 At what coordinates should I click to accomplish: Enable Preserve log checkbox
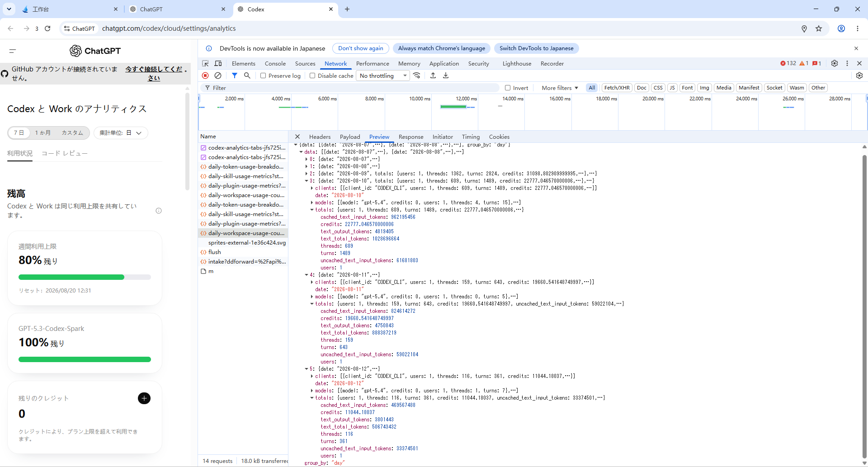tap(263, 76)
